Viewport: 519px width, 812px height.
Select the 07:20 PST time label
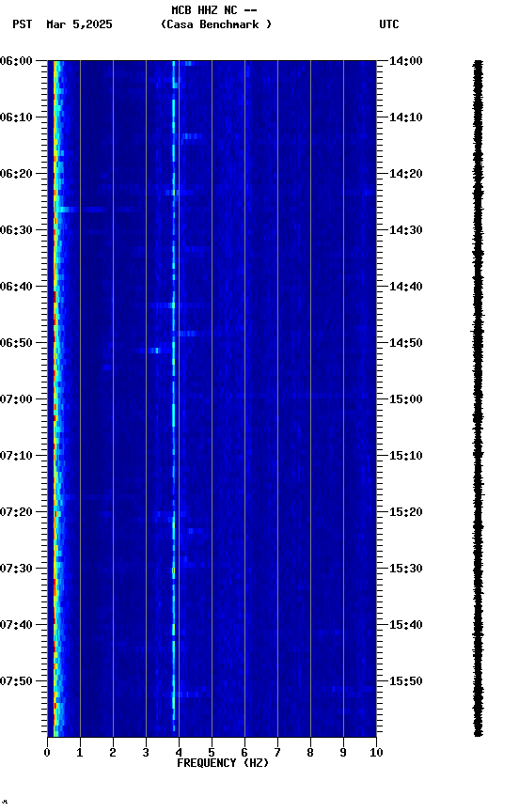pos(16,512)
